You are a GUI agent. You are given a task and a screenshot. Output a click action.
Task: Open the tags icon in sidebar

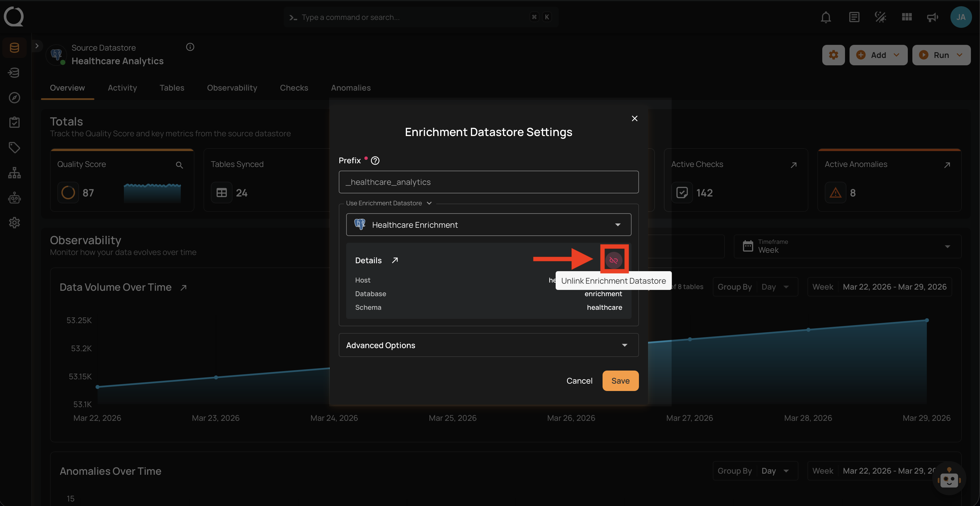click(x=14, y=147)
